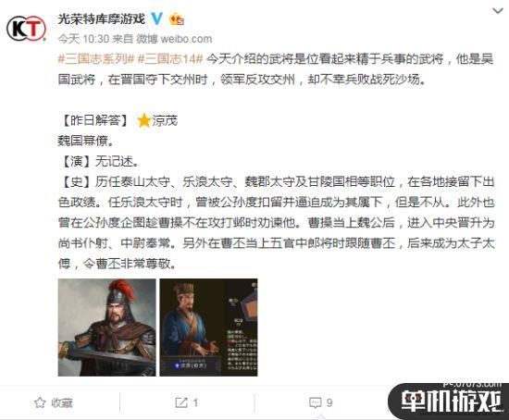509x420 pixels.
Task: Open the #三国志系列# hashtag
Action: pyautogui.click(x=96, y=59)
